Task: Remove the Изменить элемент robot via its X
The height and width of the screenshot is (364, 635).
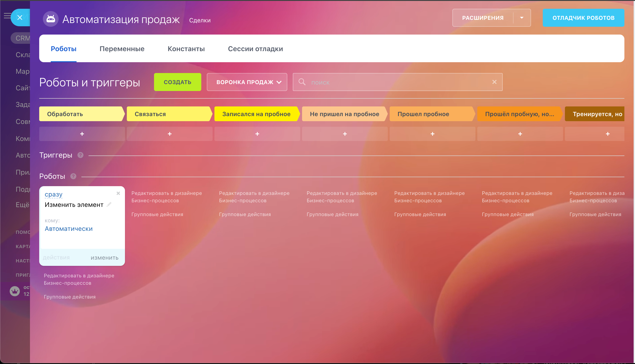Action: [118, 193]
